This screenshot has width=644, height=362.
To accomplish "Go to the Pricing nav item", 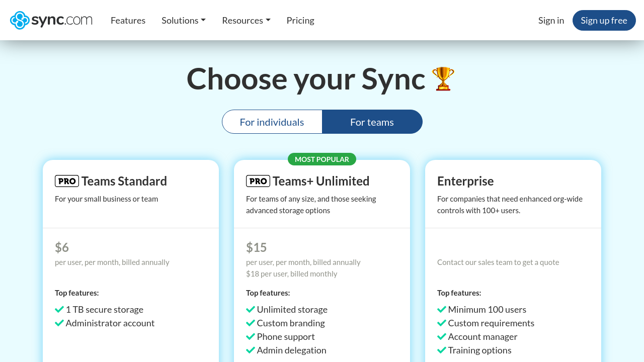I will (x=300, y=20).
